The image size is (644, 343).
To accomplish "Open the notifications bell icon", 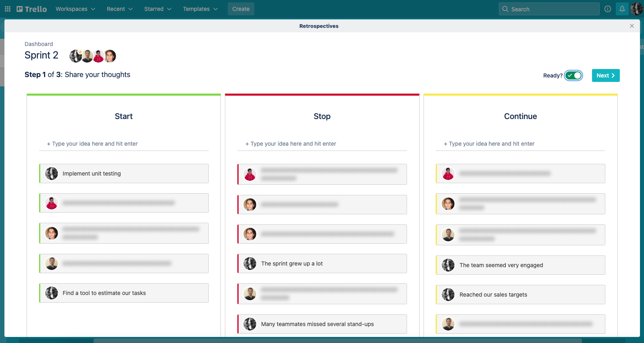I will 622,9.
